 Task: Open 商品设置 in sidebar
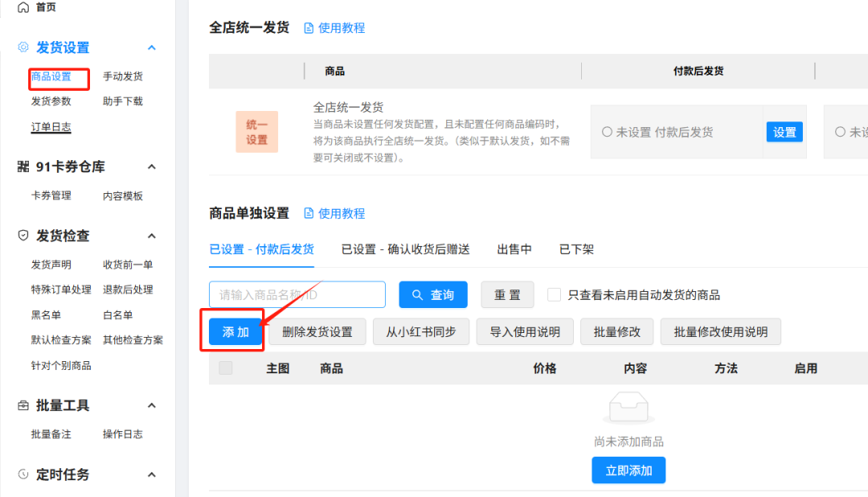pyautogui.click(x=51, y=76)
